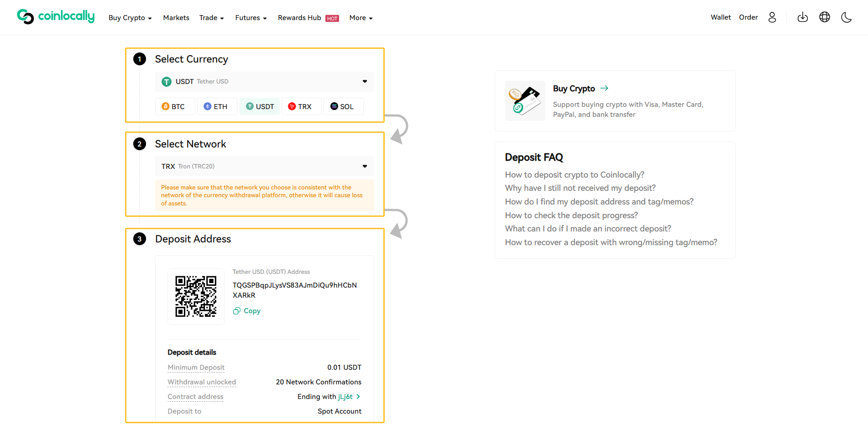Expand the Futures menu
Viewport: 868px width, 441px height.
point(251,18)
